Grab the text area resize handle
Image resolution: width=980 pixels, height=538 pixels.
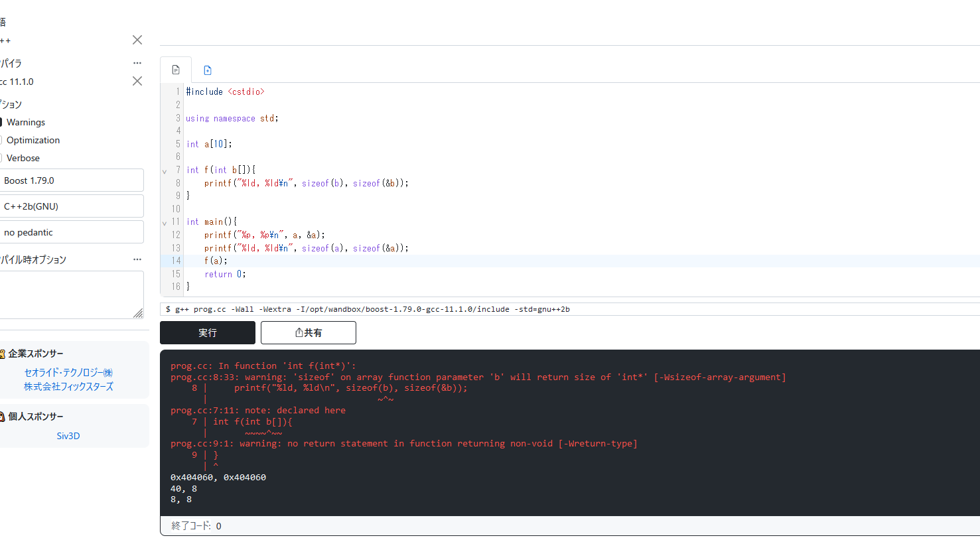tap(138, 313)
